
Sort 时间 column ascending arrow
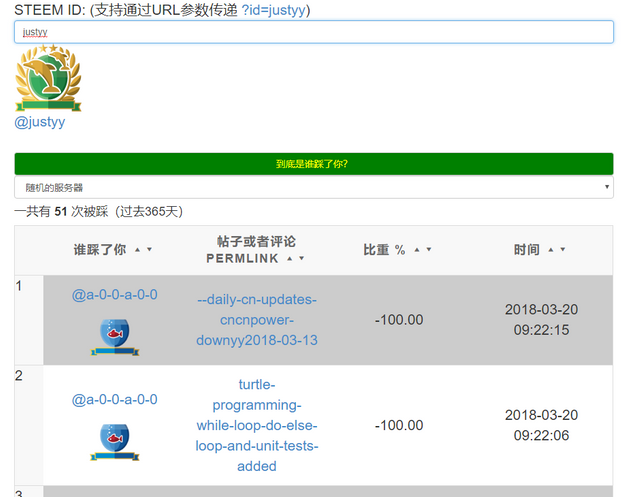(551, 249)
